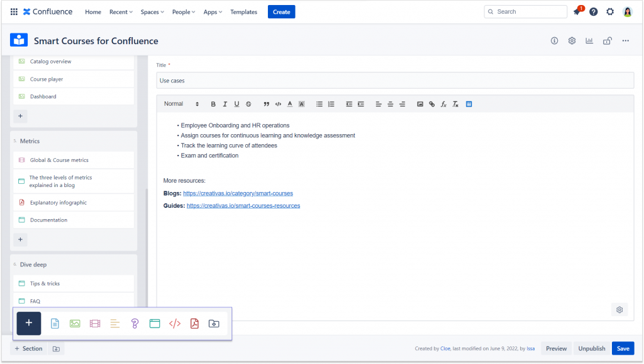644x364 pixels.
Task: Enable numbered list formatting
Action: click(331, 104)
